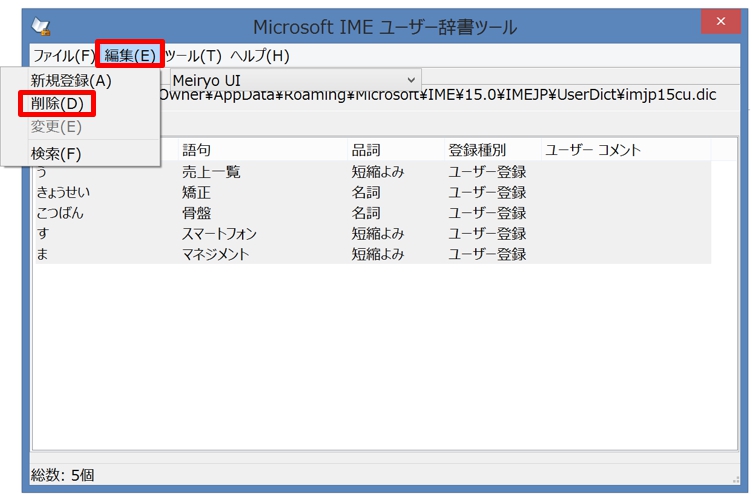The width and height of the screenshot is (752, 494).
Task: Choose 検索(F) from the edit menu
Action: tap(56, 154)
